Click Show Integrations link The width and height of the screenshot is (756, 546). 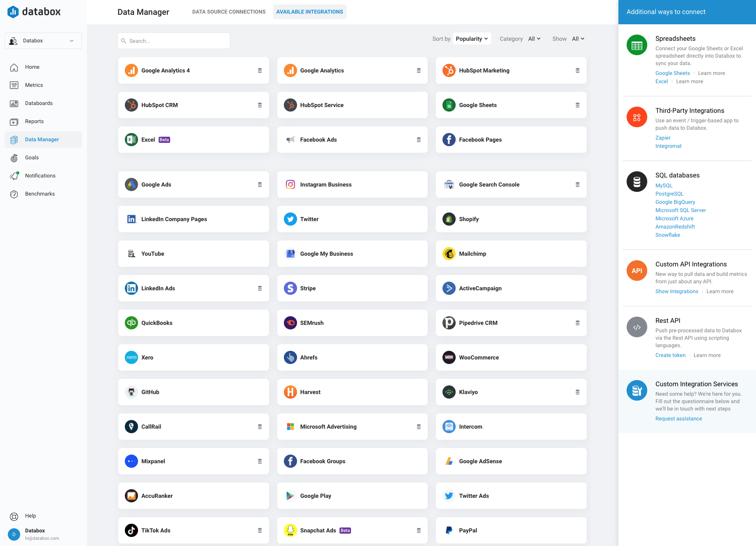click(677, 292)
